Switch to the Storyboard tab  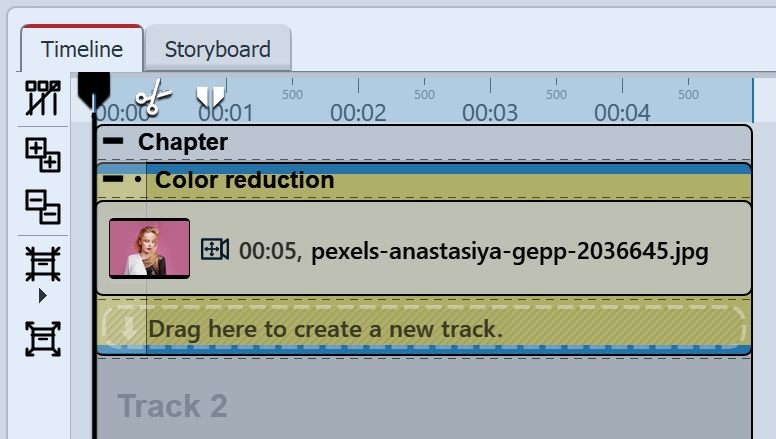click(x=217, y=49)
